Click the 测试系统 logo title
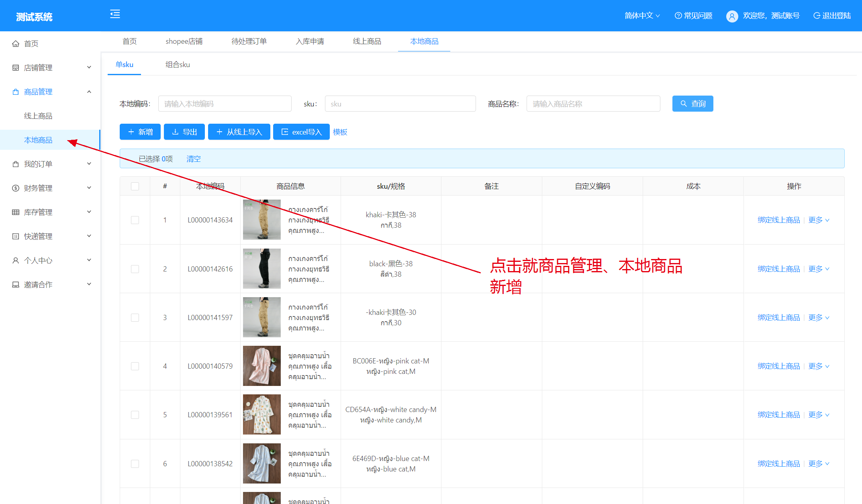The height and width of the screenshot is (504, 862). (34, 17)
